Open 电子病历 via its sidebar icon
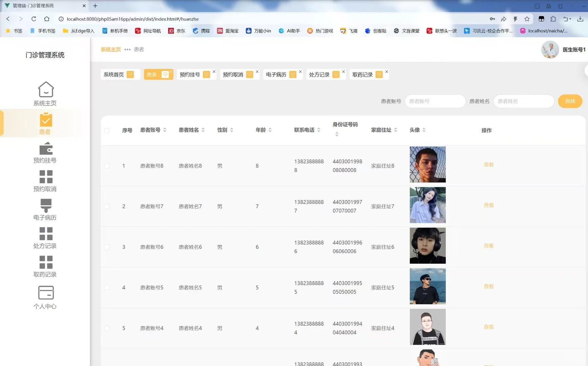Screen dimensions: 588x366 [x=45, y=205]
